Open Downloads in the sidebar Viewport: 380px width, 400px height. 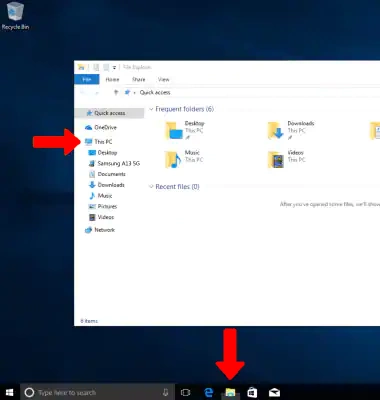(x=107, y=185)
